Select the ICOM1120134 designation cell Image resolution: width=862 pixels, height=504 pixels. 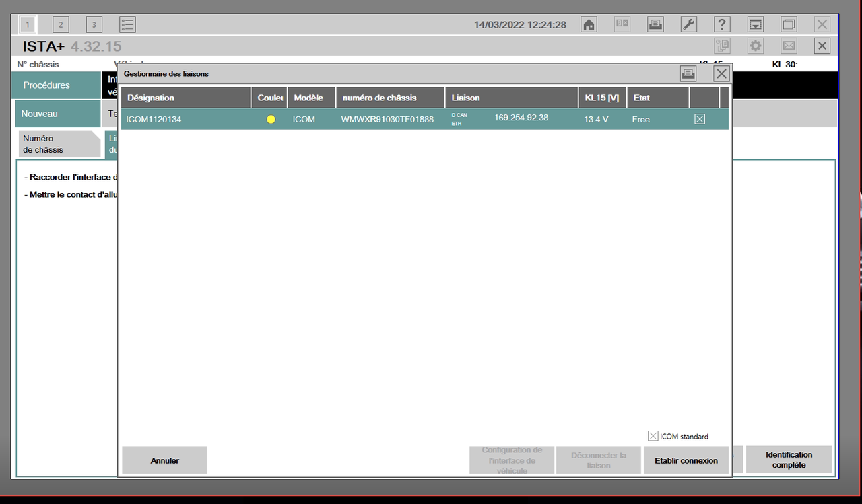[154, 119]
